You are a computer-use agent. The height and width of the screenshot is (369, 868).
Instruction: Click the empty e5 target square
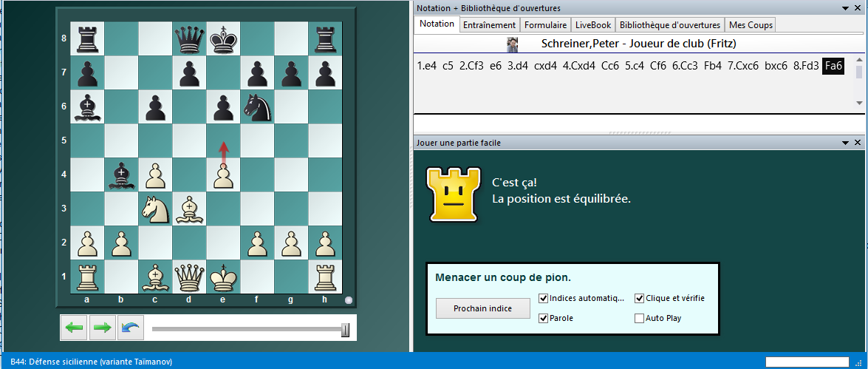pos(223,141)
